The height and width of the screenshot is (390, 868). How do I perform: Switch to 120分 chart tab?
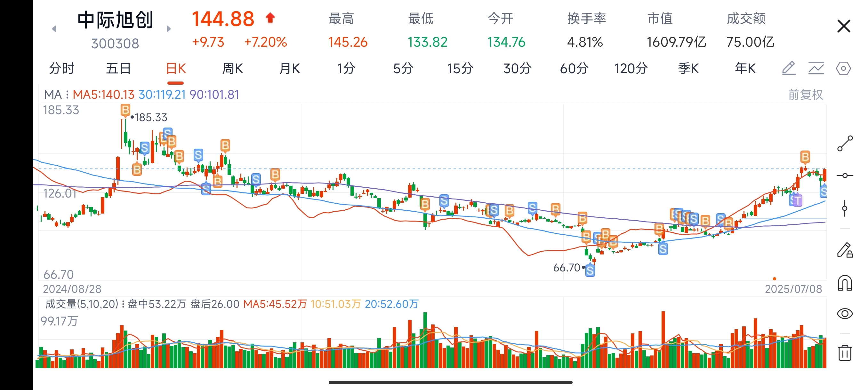(631, 69)
